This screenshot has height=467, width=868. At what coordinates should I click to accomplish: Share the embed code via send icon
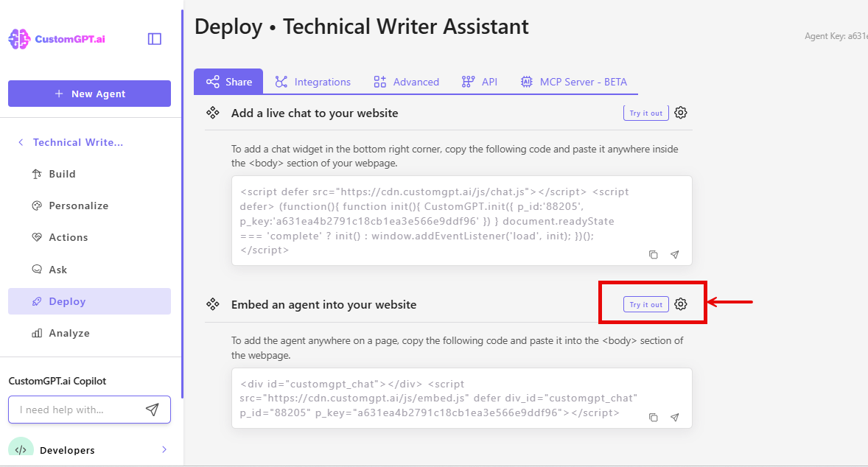click(x=675, y=417)
